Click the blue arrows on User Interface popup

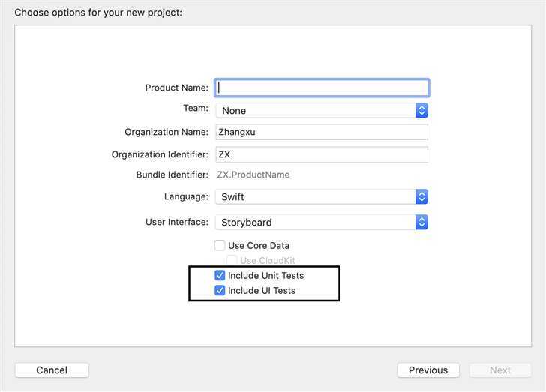coord(421,222)
